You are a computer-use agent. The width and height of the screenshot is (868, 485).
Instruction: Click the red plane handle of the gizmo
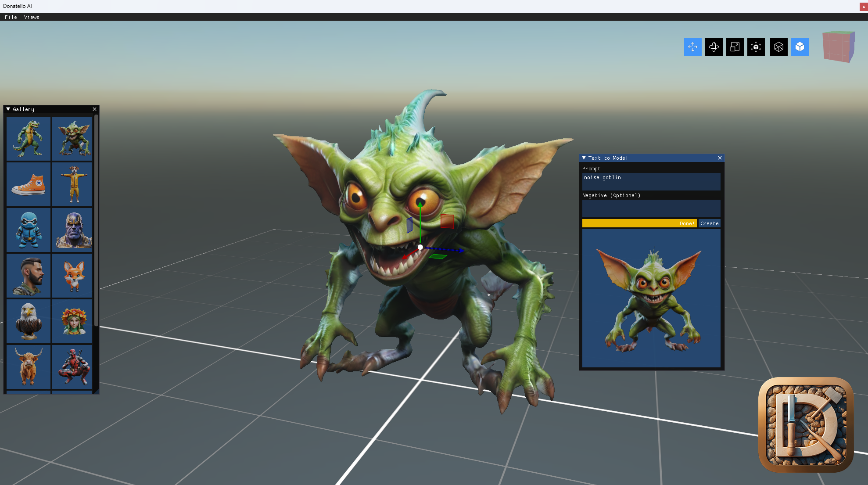coord(447,221)
